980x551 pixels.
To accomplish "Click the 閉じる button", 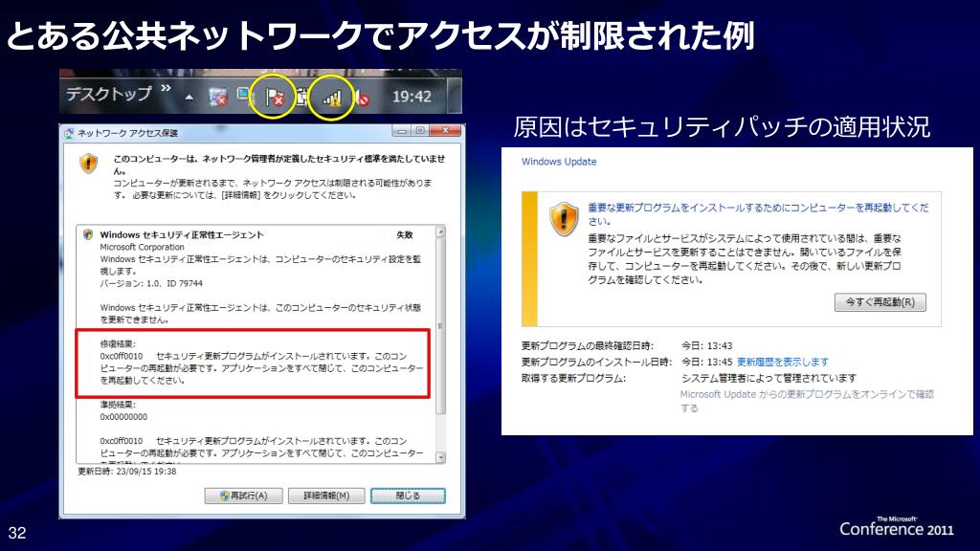I will coord(408,496).
